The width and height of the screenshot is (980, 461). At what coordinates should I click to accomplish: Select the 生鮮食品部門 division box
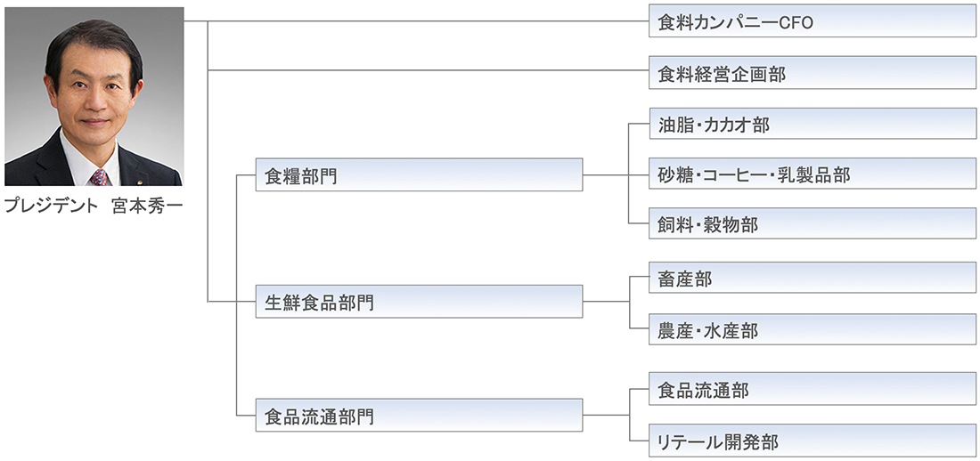click(419, 302)
